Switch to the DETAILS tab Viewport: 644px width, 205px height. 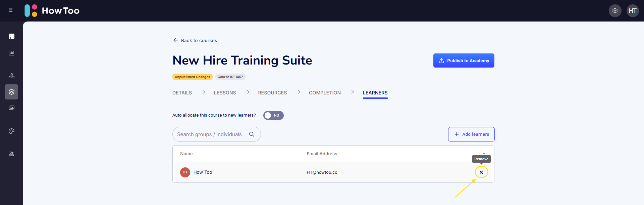pyautogui.click(x=182, y=93)
